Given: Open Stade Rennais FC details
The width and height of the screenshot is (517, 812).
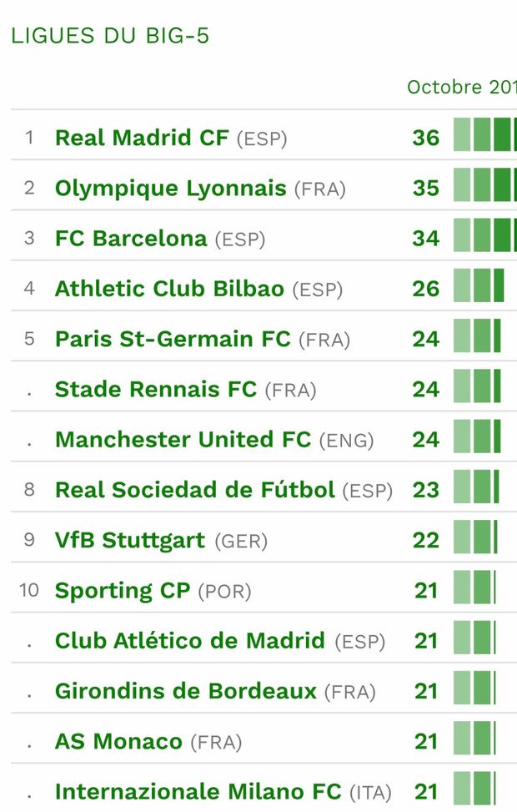Looking at the screenshot, I should click(x=155, y=390).
